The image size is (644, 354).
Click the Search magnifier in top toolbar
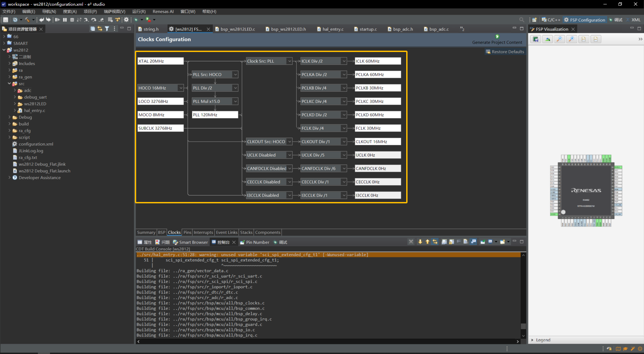(x=522, y=20)
